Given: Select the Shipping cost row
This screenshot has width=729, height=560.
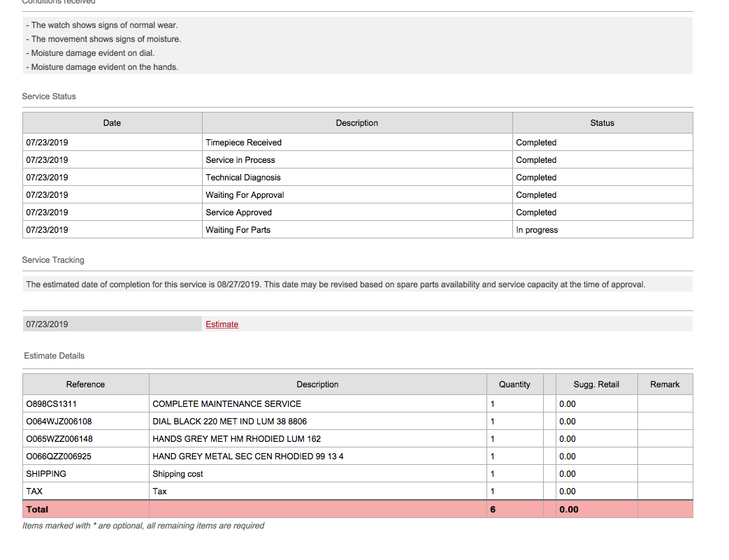Looking at the screenshot, I should click(x=358, y=474).
